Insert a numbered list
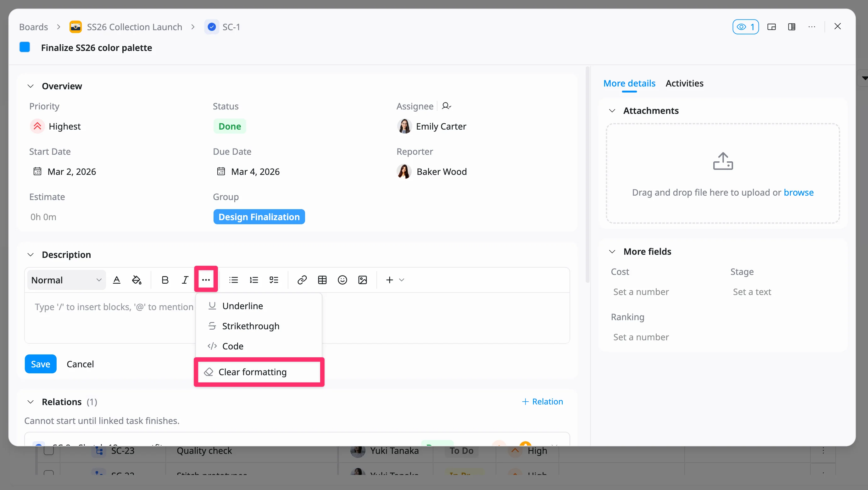 [254, 280]
